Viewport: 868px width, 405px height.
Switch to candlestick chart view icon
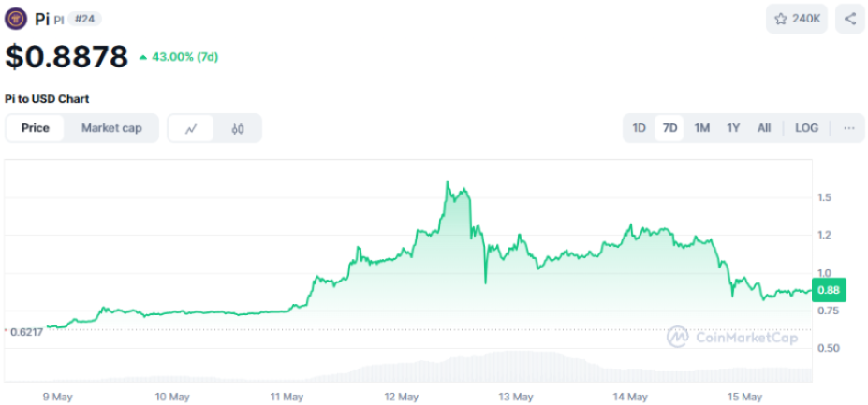click(238, 128)
